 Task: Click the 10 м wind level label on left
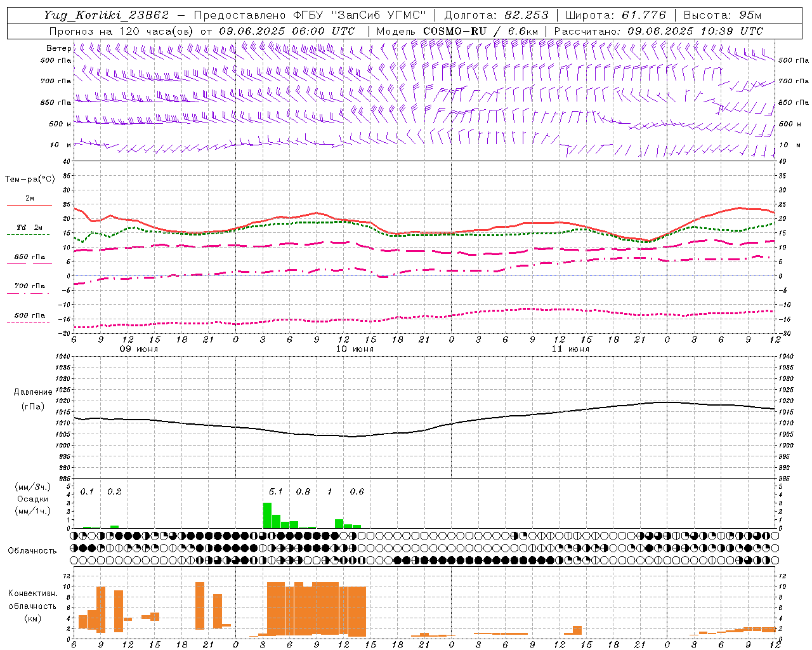coord(61,145)
